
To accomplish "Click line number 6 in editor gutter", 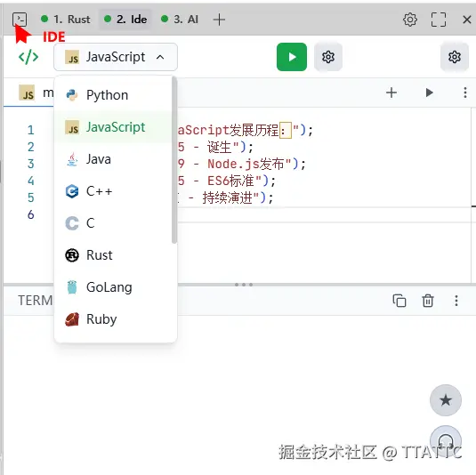I will (30, 214).
